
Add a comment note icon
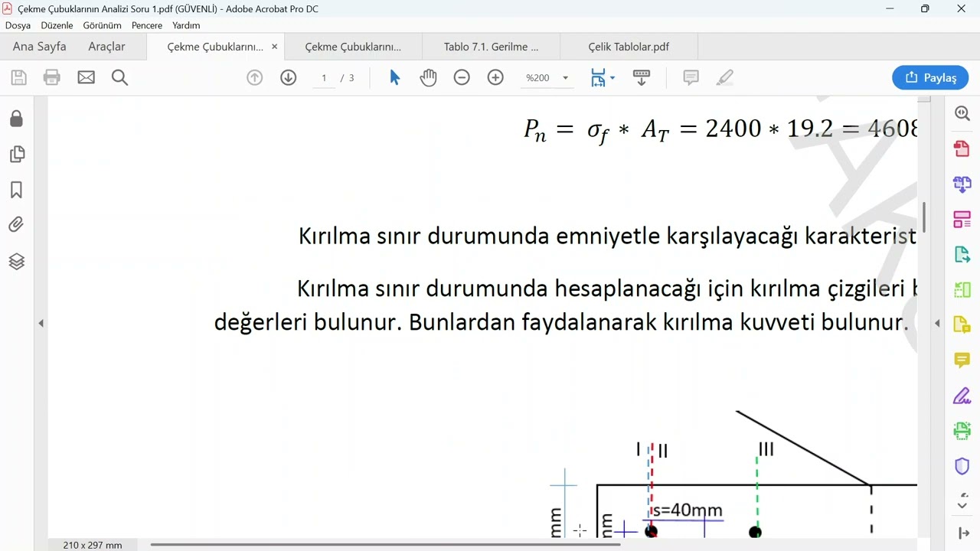(691, 77)
